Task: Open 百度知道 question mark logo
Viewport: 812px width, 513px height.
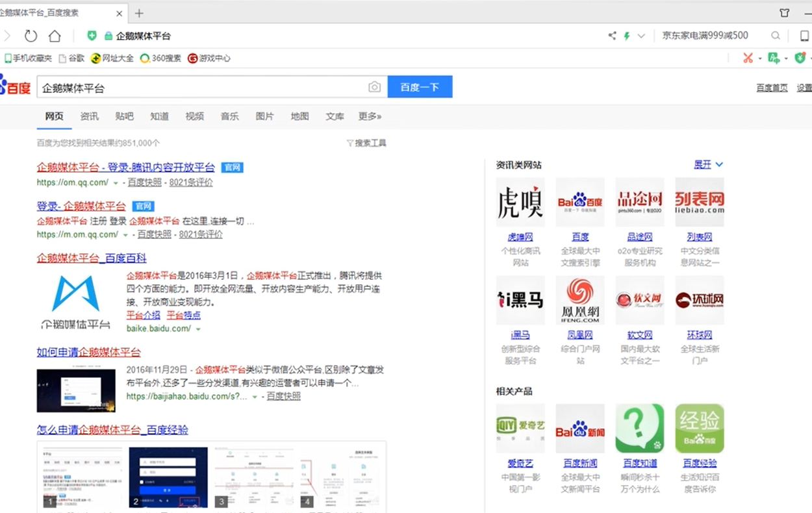Action: 640,429
